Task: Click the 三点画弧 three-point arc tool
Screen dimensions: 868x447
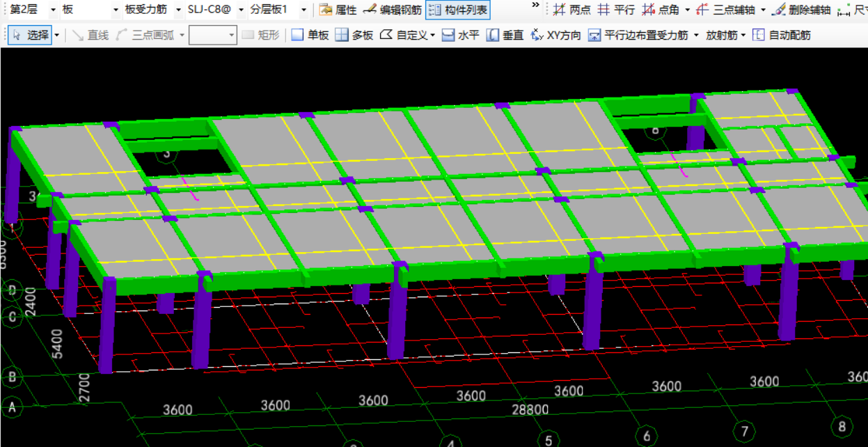Action: [145, 35]
